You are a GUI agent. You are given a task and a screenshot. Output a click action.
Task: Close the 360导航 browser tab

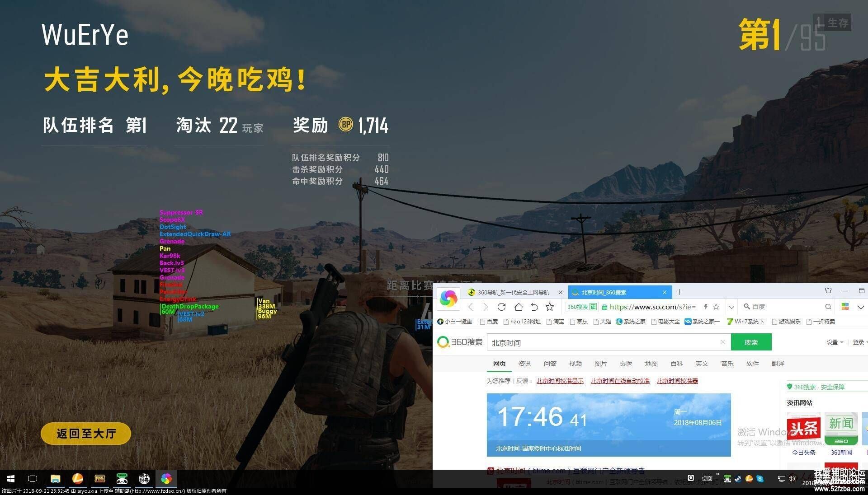561,292
